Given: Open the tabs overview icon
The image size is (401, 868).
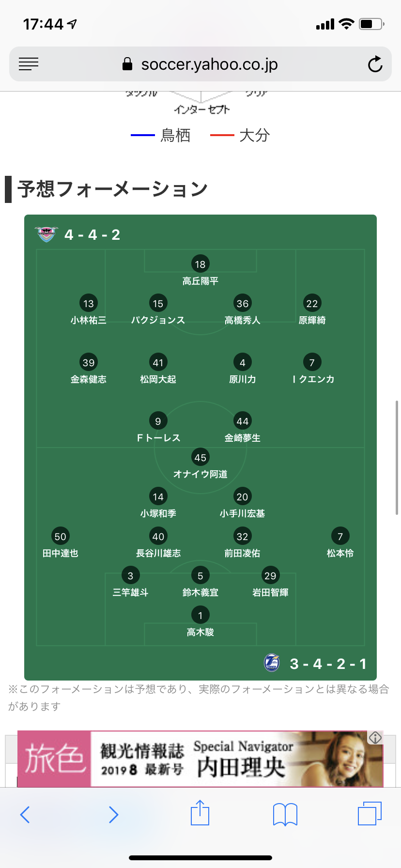Looking at the screenshot, I should [370, 813].
